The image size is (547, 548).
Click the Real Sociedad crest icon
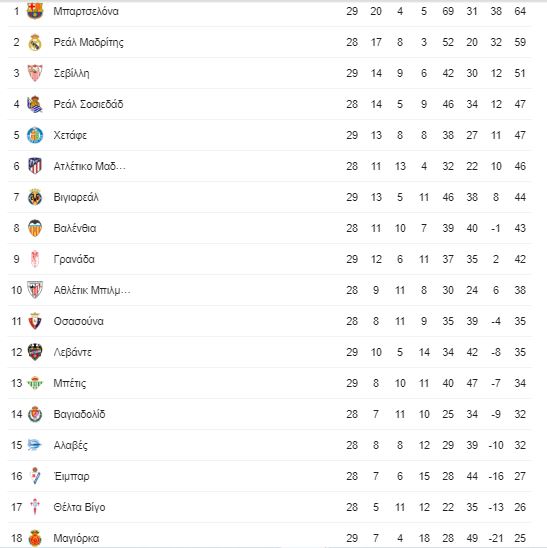click(35, 104)
